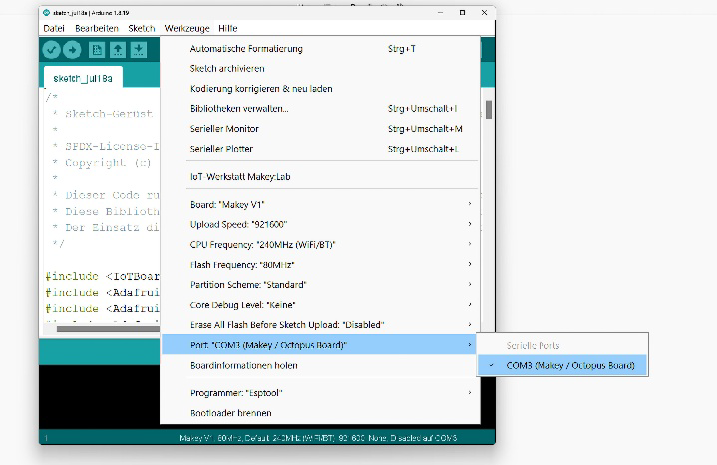Select the sketch_jul18a editor tab

[83, 77]
